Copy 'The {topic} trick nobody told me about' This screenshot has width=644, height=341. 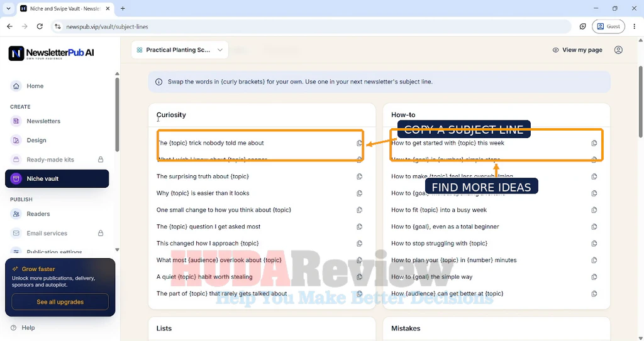[359, 143]
